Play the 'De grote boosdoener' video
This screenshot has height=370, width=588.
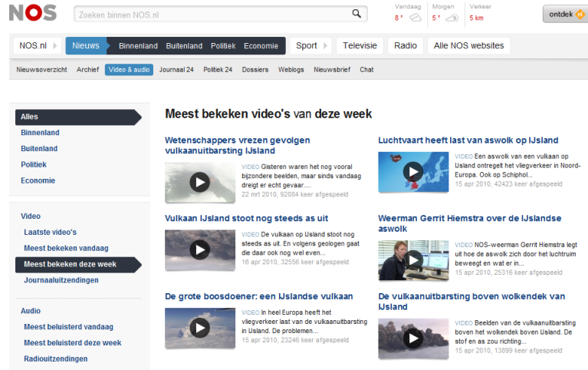pos(200,329)
